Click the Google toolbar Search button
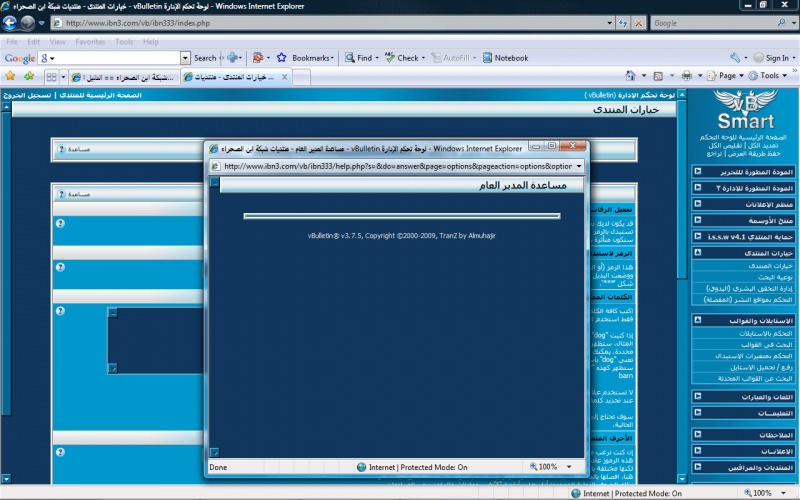Image resolution: width=800 pixels, height=500 pixels. (205, 58)
